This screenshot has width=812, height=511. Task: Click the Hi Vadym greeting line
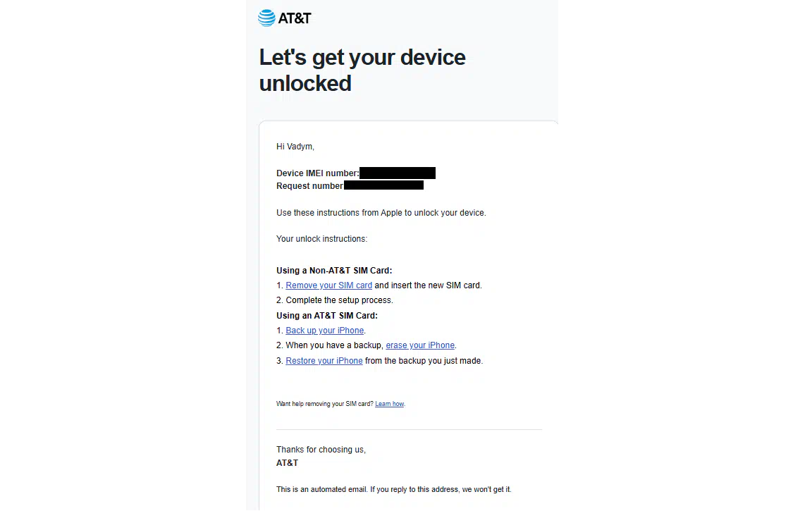[295, 147]
